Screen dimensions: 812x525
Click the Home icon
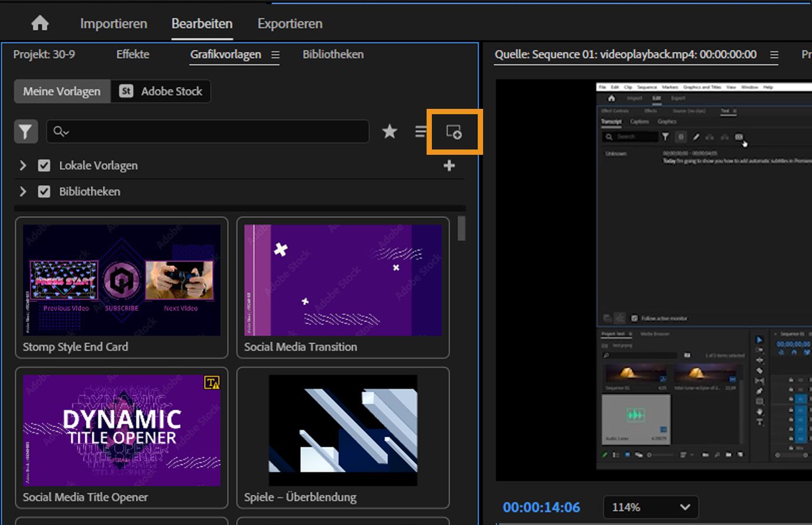coord(40,24)
